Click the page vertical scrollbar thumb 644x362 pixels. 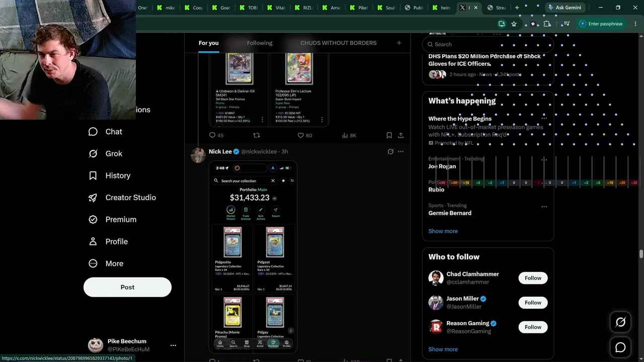[x=641, y=254]
